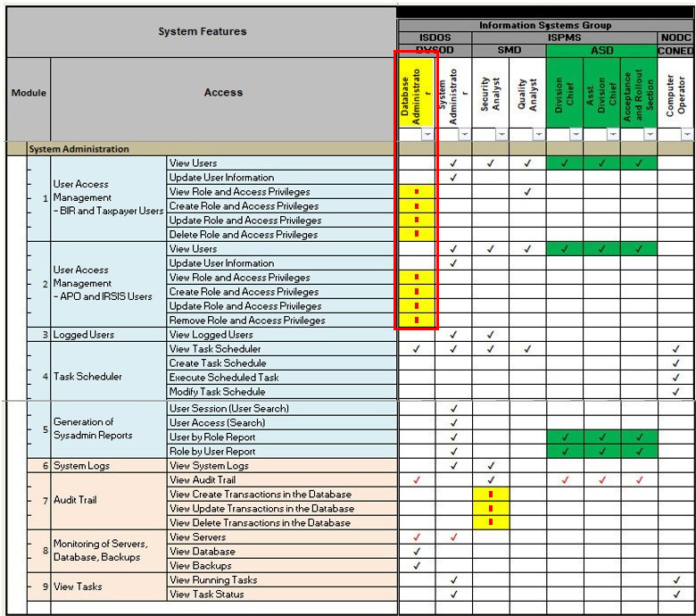Open the Computer Operator column filter
This screenshot has height=616, width=696.
coord(686,134)
